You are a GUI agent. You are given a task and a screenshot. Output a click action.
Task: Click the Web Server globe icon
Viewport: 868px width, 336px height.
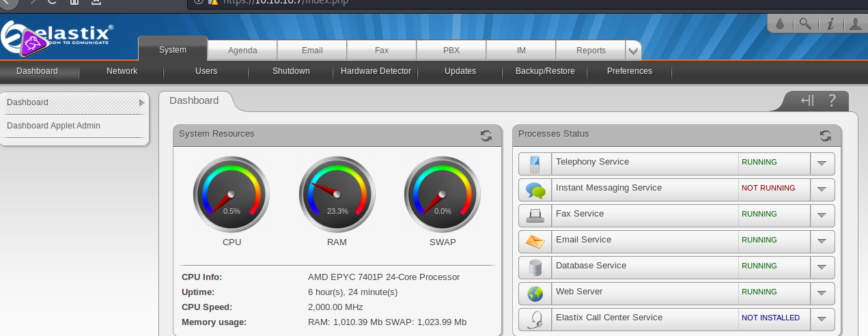tap(535, 294)
